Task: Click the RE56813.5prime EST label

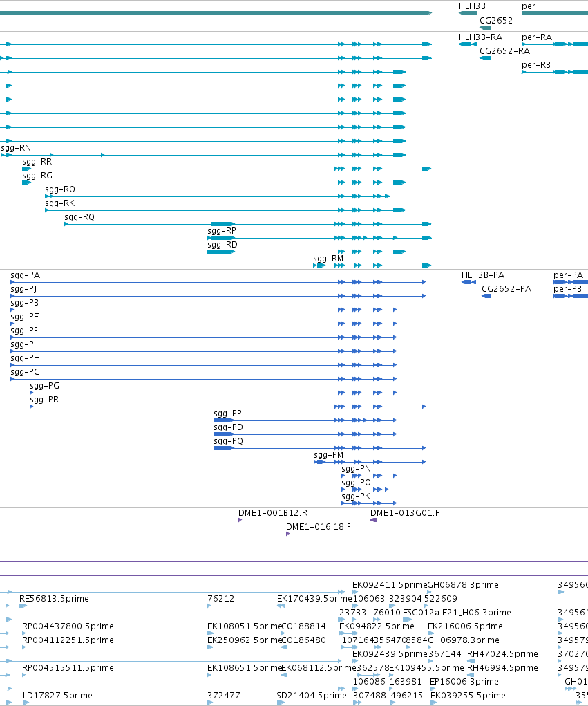Action: pyautogui.click(x=54, y=599)
